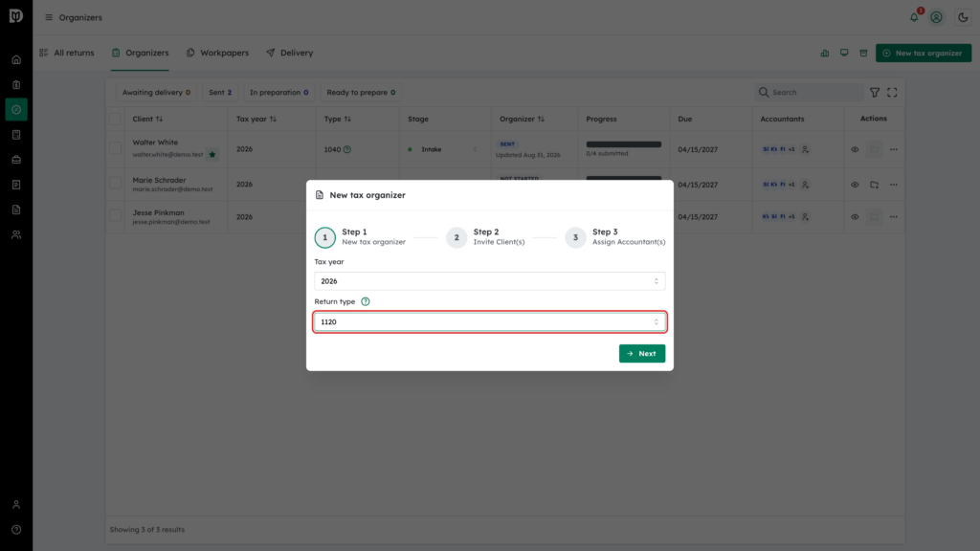The height and width of the screenshot is (551, 980).
Task: Check the Jesse Pinkman row checkbox
Action: [x=115, y=215]
